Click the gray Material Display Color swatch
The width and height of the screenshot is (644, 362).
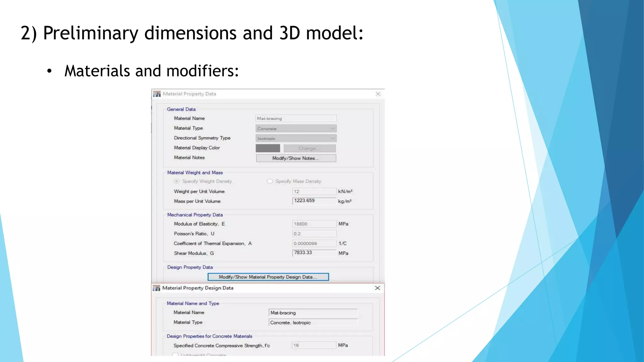[268, 148]
